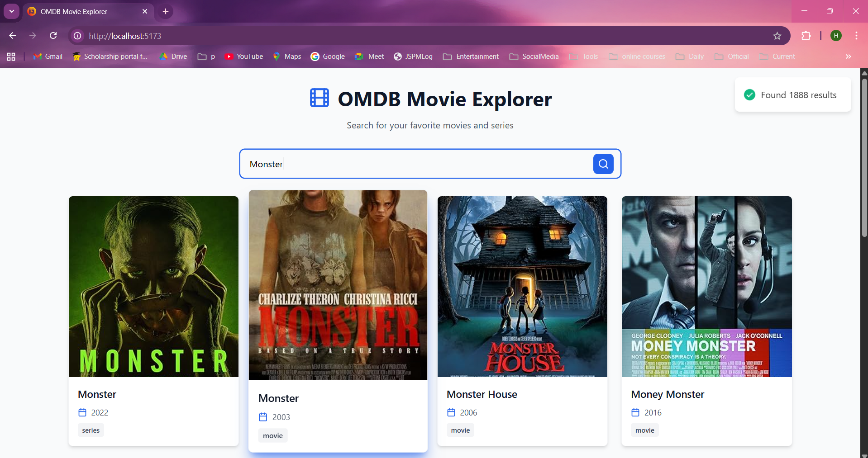
Task: Open the Chrome profile avatar H
Action: 836,36
